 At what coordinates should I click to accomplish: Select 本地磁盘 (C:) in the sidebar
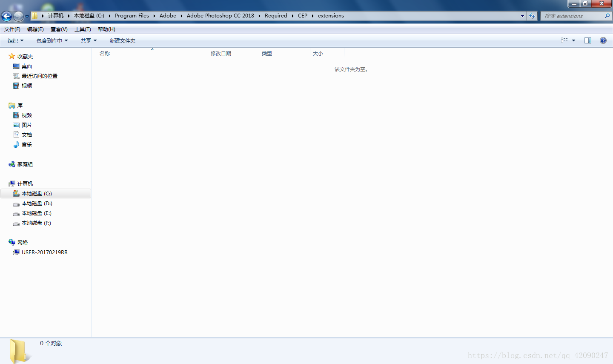[x=46, y=193]
